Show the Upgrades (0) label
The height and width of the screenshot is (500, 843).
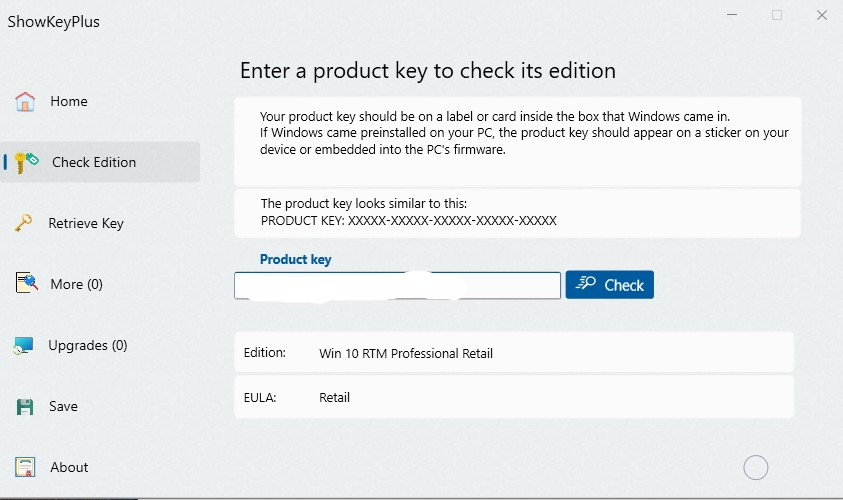(x=88, y=345)
